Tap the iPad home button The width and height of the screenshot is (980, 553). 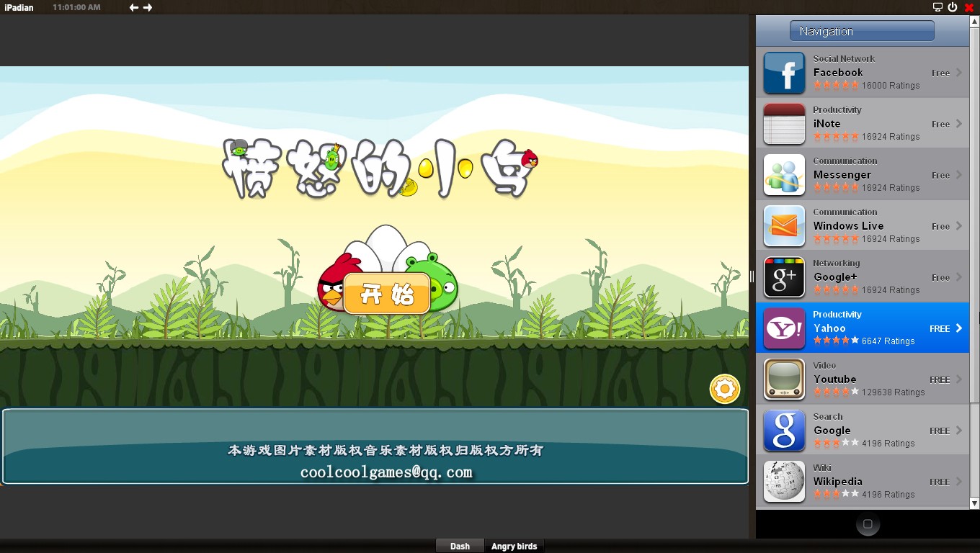pyautogui.click(x=868, y=524)
